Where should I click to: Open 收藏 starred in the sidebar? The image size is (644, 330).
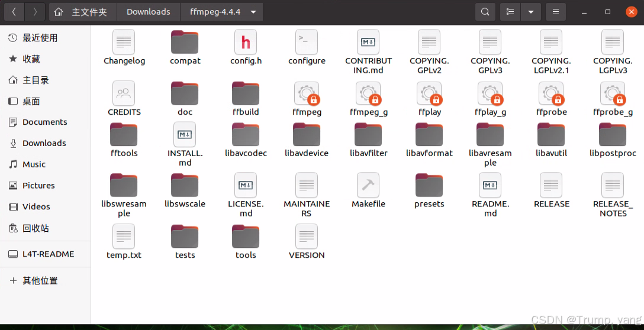[x=45, y=59]
